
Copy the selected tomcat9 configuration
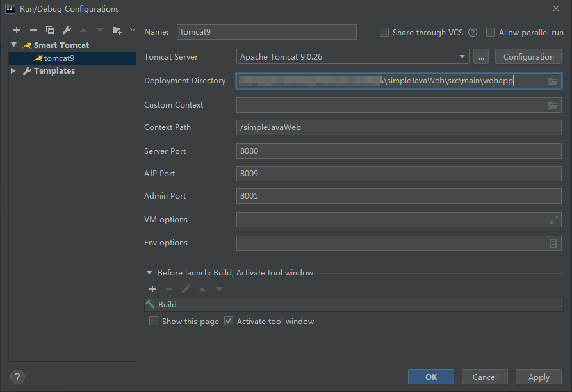click(x=49, y=29)
